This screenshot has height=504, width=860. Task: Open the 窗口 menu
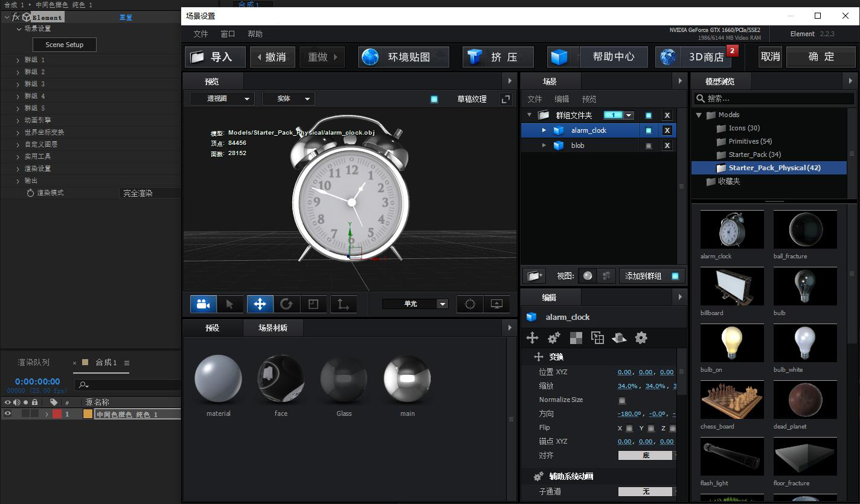[x=228, y=34]
